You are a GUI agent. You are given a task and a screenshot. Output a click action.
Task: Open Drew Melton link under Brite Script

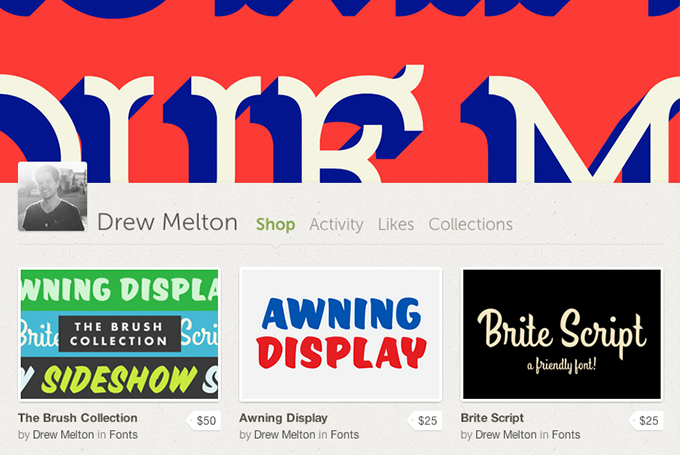click(506, 435)
